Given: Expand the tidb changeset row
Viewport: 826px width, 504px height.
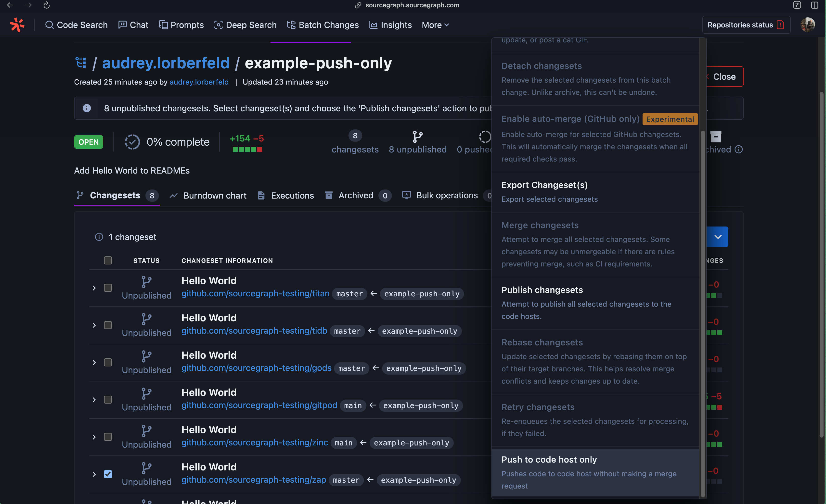Looking at the screenshot, I should click(x=94, y=325).
